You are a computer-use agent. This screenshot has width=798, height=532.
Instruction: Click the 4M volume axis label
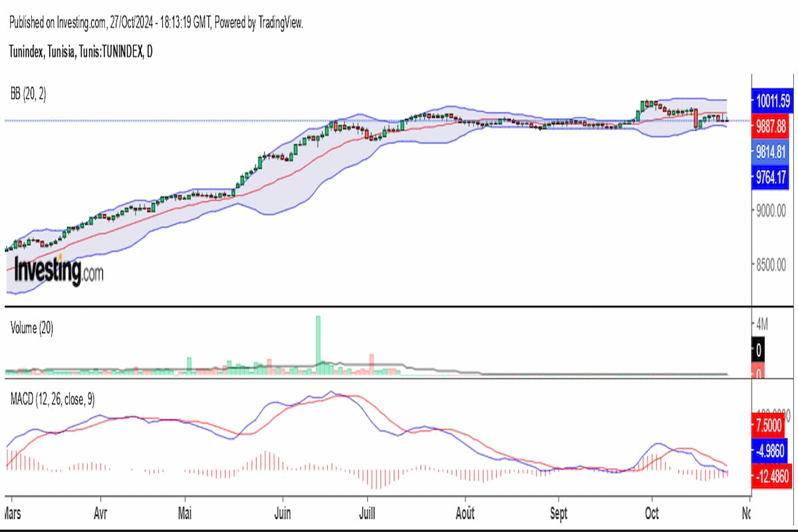pos(761,325)
